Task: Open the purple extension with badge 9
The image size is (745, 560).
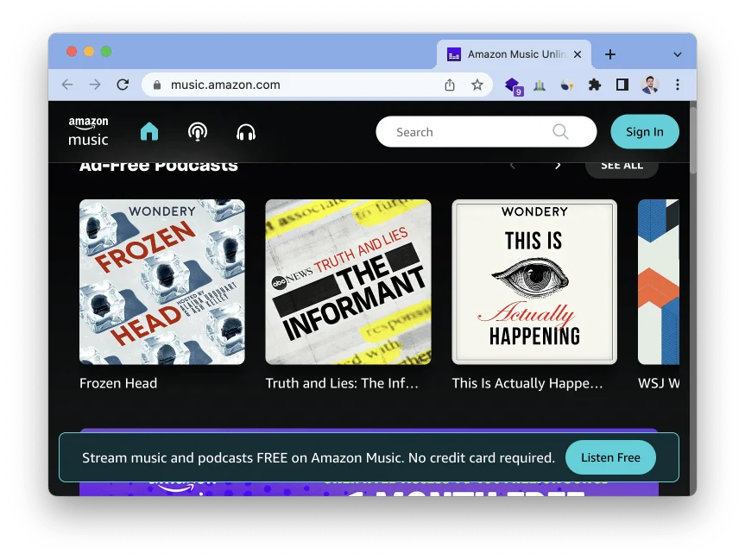Action: click(x=513, y=85)
